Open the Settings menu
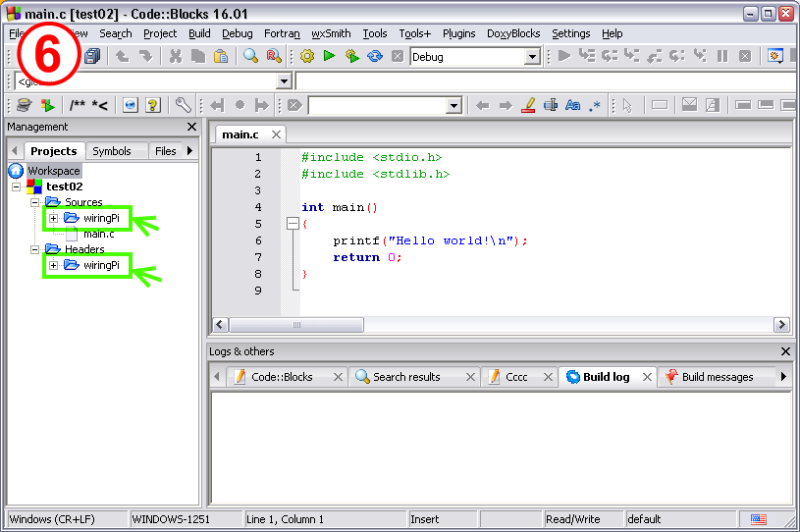This screenshot has height=532, width=800. pos(571,33)
